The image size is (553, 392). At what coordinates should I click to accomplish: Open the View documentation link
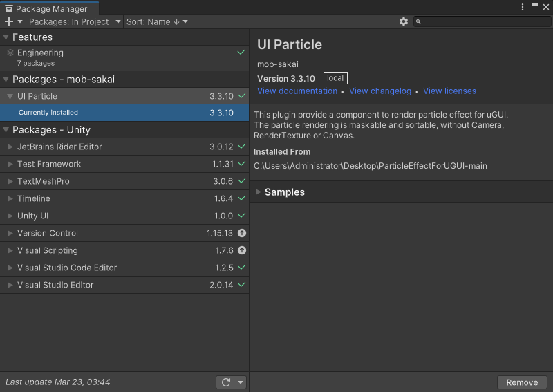click(297, 91)
